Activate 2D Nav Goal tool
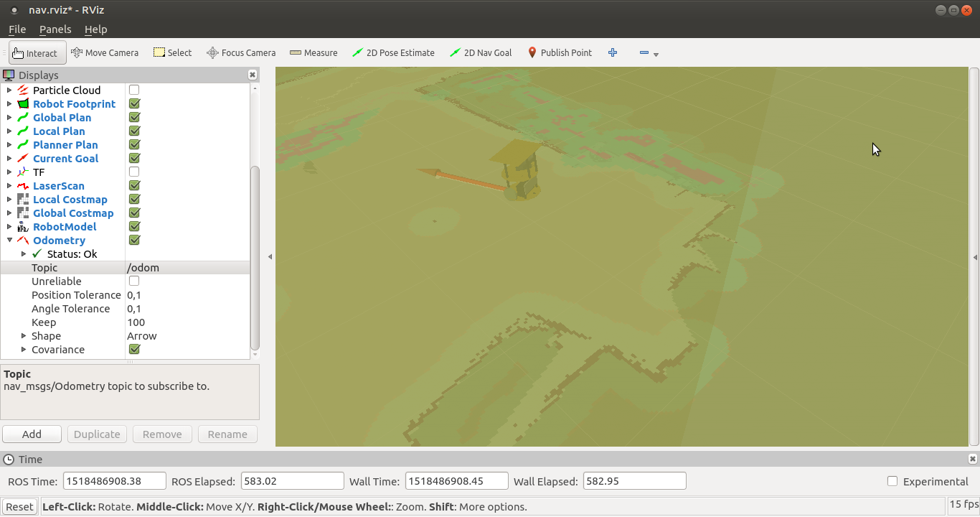Image resolution: width=980 pixels, height=517 pixels. [x=481, y=52]
